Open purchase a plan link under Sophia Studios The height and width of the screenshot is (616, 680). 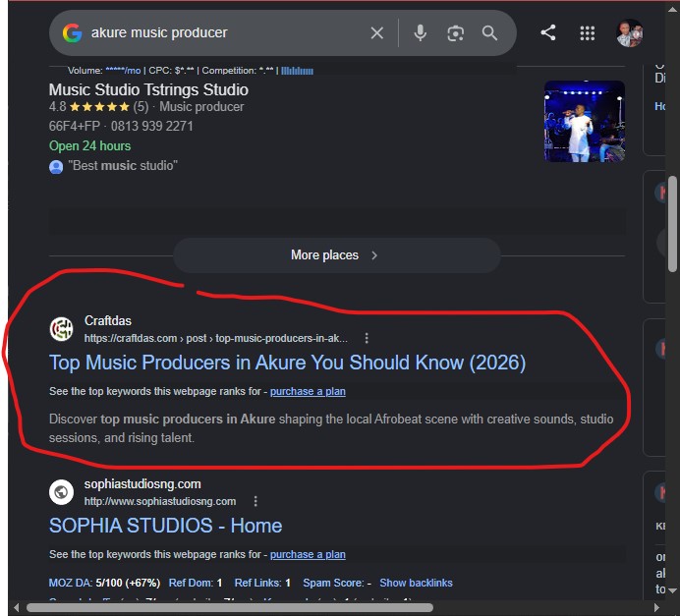[308, 554]
